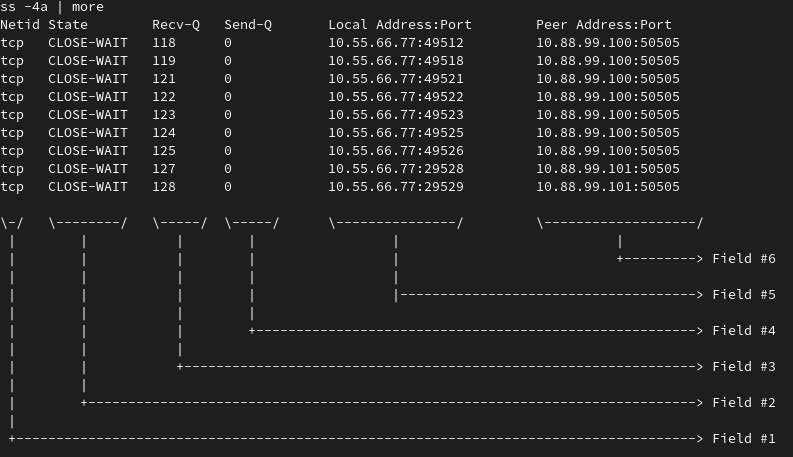
Task: Click peer address in the Recv-Q 128 row
Action: [x=608, y=186]
